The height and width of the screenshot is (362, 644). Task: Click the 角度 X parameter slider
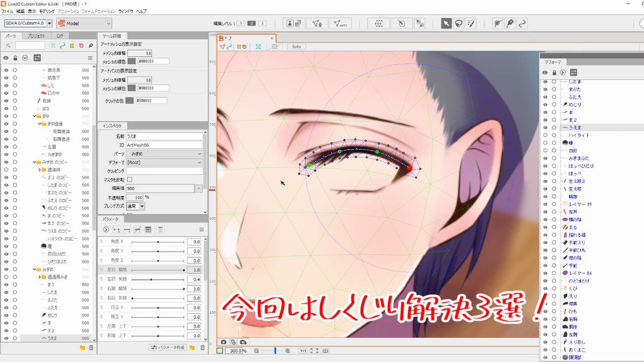158,242
